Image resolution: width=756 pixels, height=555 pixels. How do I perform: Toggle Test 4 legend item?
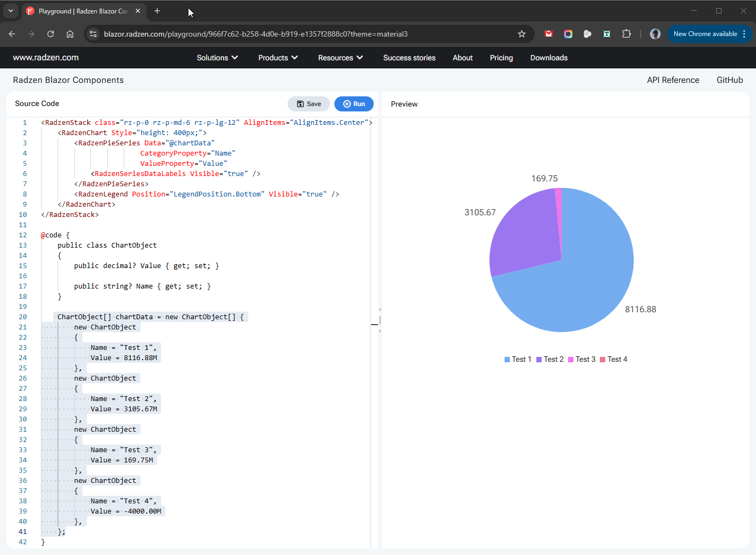point(613,360)
